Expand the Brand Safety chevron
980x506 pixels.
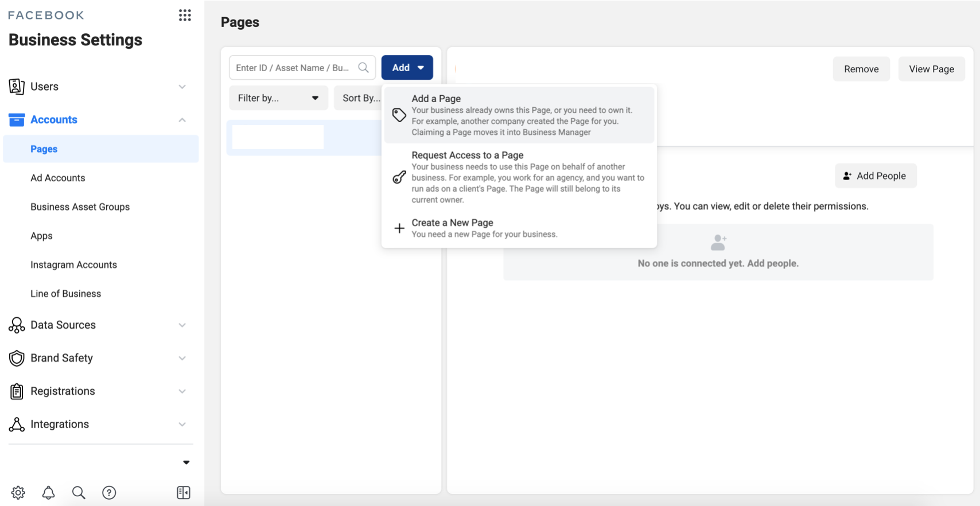182,358
